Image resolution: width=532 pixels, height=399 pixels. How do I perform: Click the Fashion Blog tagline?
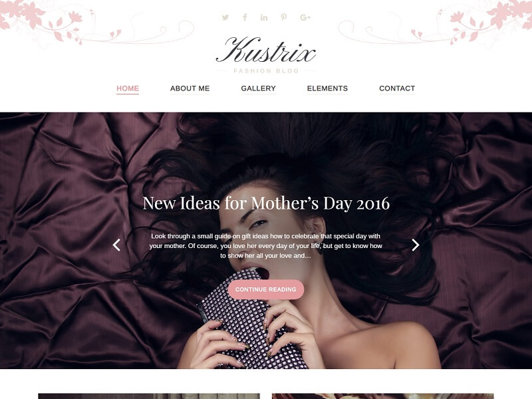pyautogui.click(x=266, y=71)
